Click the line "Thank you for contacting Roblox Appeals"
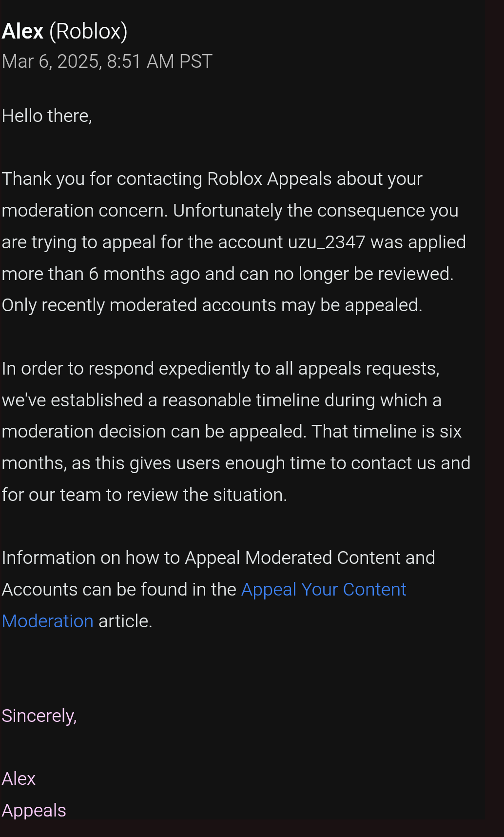The image size is (504, 837). pos(212,179)
